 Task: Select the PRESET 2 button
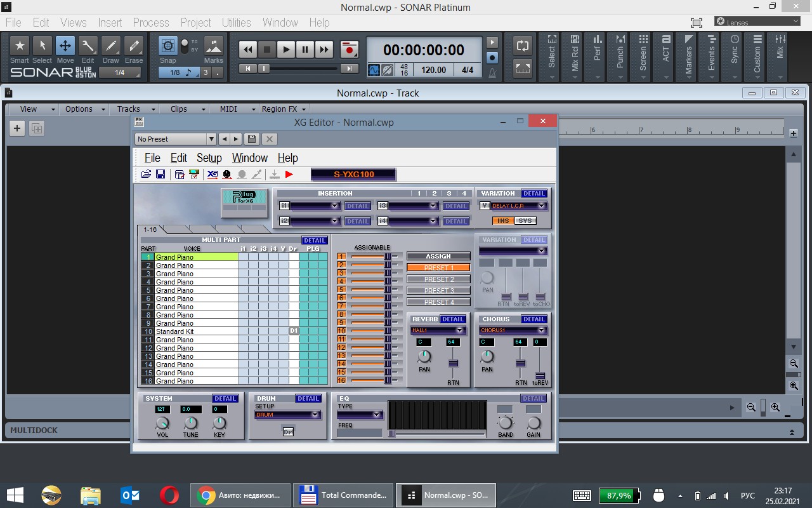[x=438, y=279]
